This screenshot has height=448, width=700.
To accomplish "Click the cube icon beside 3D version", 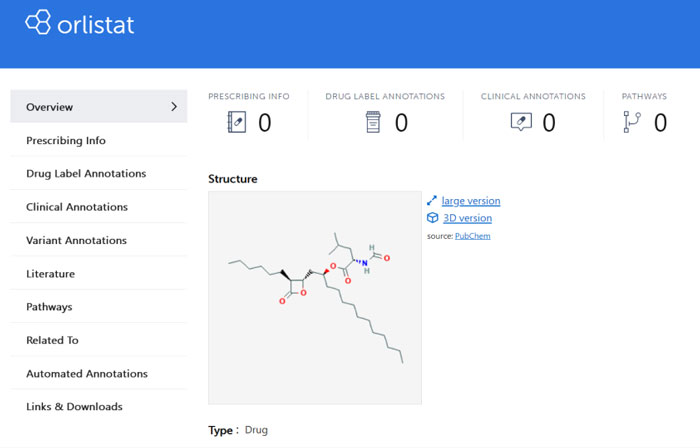I will pos(432,218).
